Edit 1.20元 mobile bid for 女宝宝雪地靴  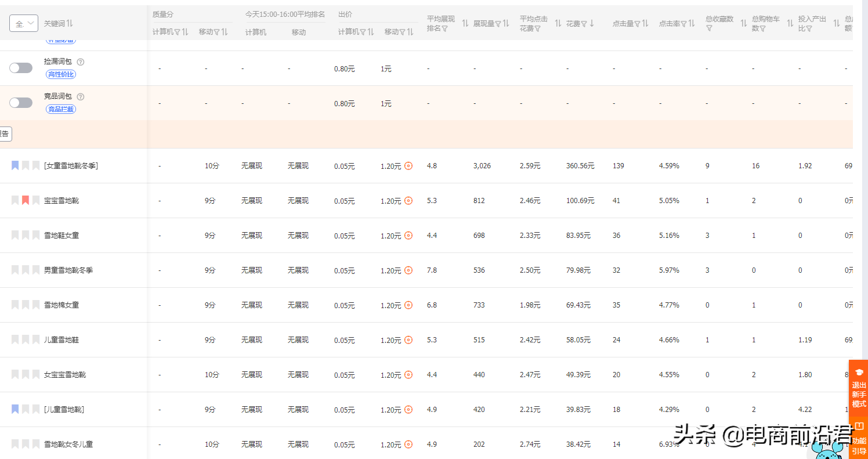point(390,375)
